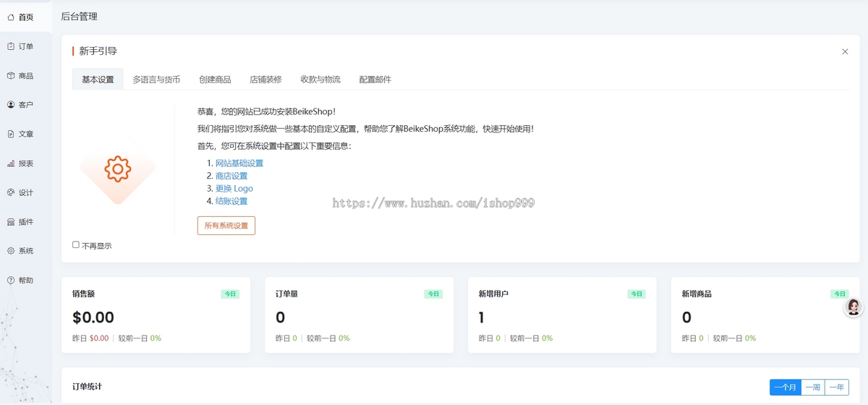Click the gear icon beside 系统

click(x=11, y=251)
